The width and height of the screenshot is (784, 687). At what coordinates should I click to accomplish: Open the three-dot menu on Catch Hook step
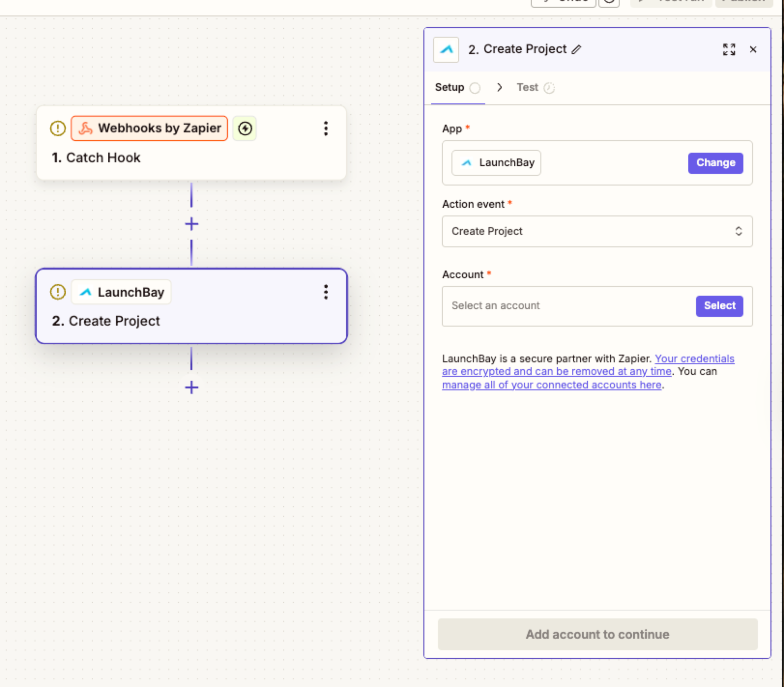pos(326,129)
